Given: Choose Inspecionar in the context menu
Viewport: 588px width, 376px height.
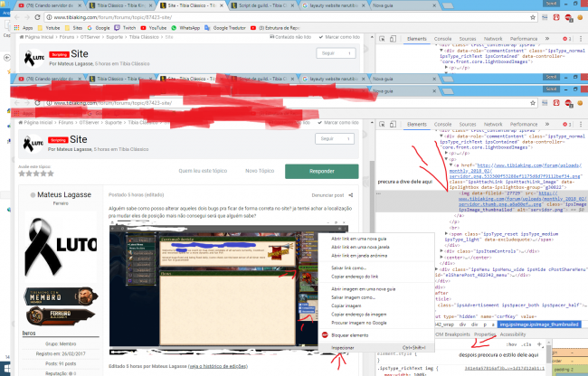Looking at the screenshot, I should [x=376, y=348].
